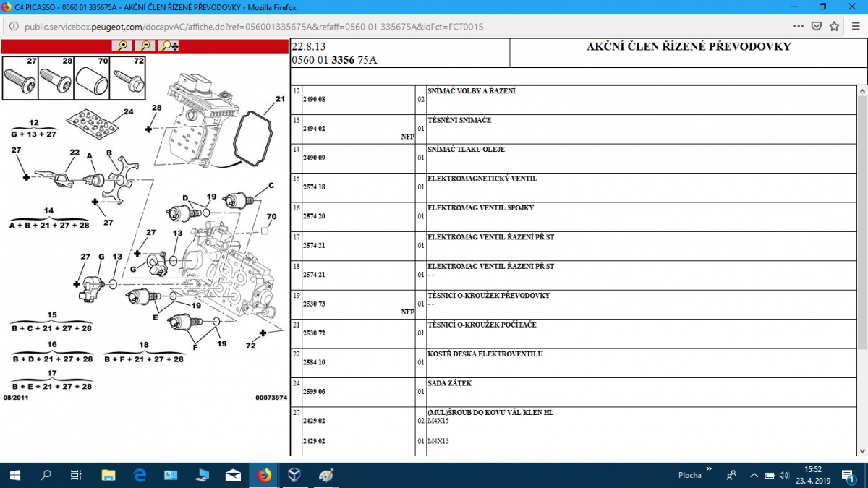Zoom in on the parts diagram

click(x=122, y=46)
